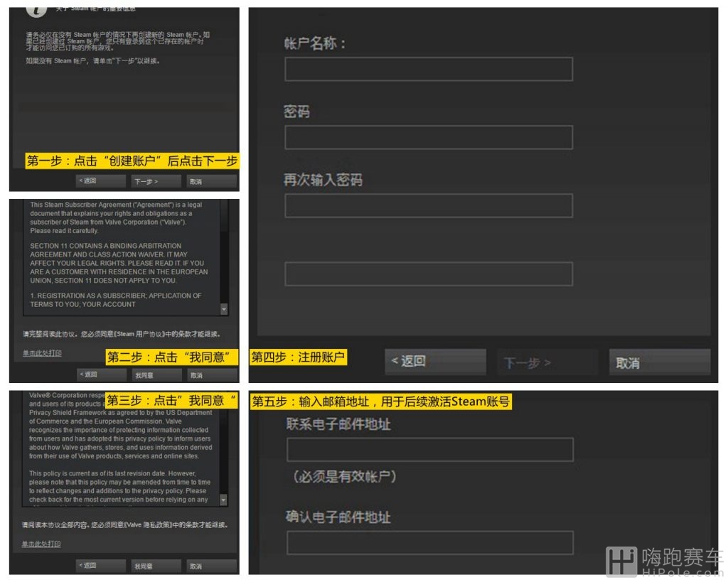The width and height of the screenshot is (728, 582).
Task: Click the text 'SECTION 11 CONTAINS A BINDING ARBITRATION'
Action: (106, 245)
